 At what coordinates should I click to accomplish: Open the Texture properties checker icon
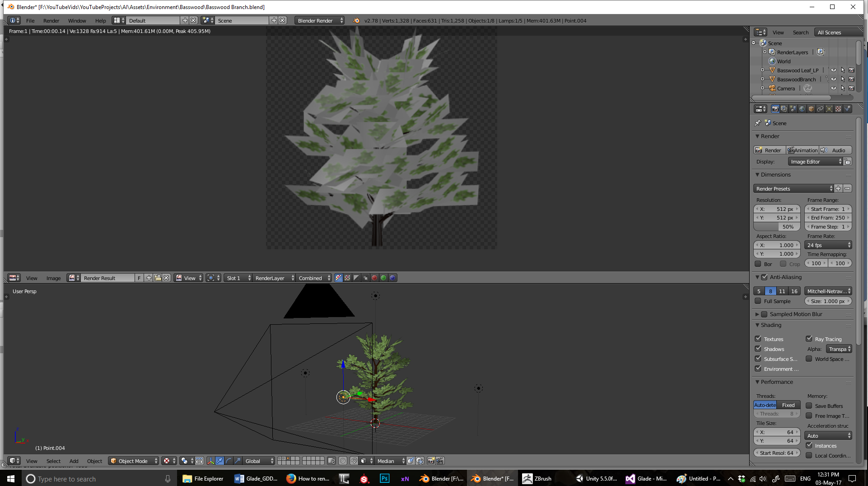point(838,109)
